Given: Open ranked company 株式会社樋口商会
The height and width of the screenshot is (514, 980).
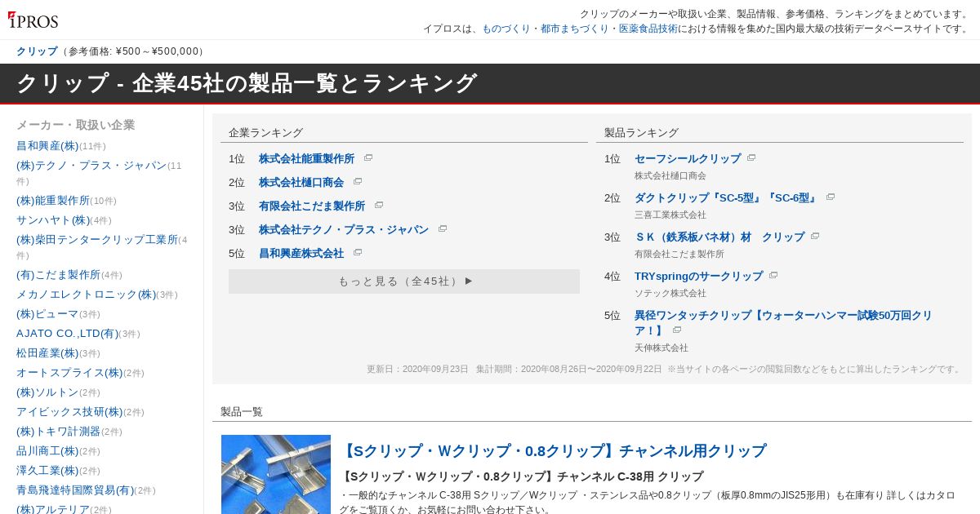Looking at the screenshot, I should (301, 183).
